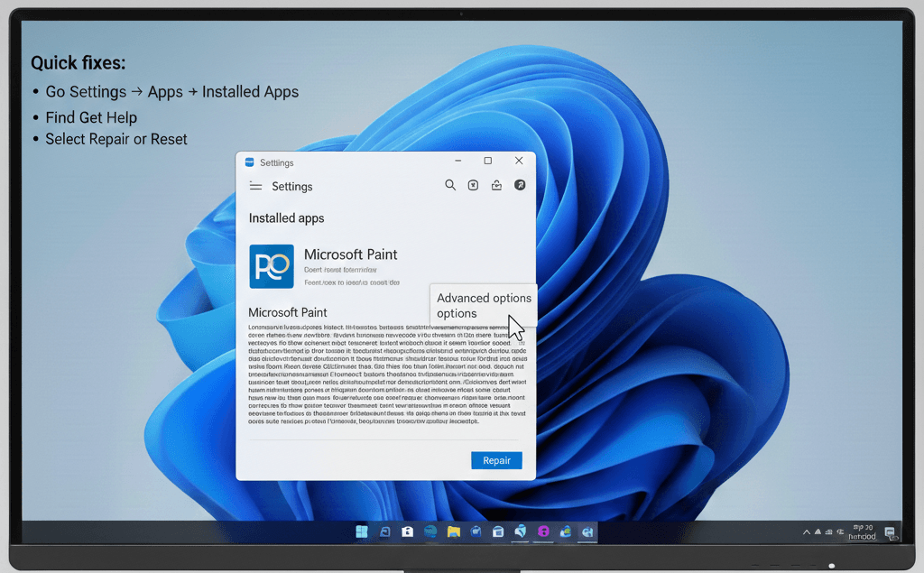Image resolution: width=924 pixels, height=573 pixels.
Task: Select the Microsoft Paint app name entry
Action: point(350,254)
